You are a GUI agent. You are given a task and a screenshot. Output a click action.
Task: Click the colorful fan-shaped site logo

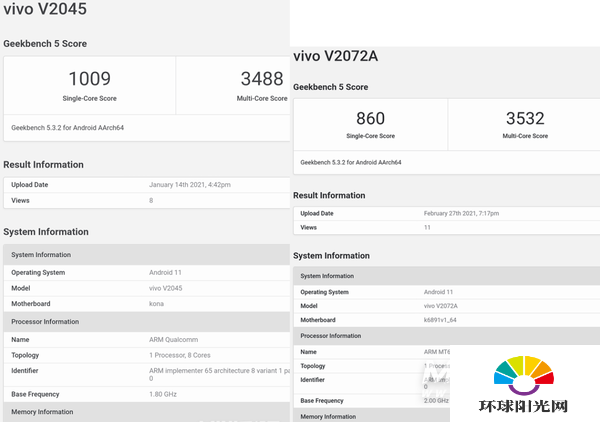coord(523,375)
